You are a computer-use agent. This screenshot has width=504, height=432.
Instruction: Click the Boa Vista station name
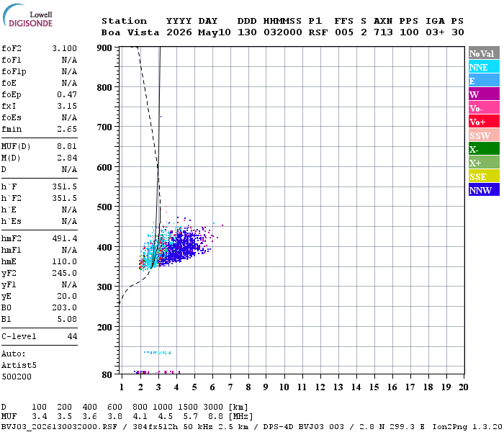click(130, 32)
